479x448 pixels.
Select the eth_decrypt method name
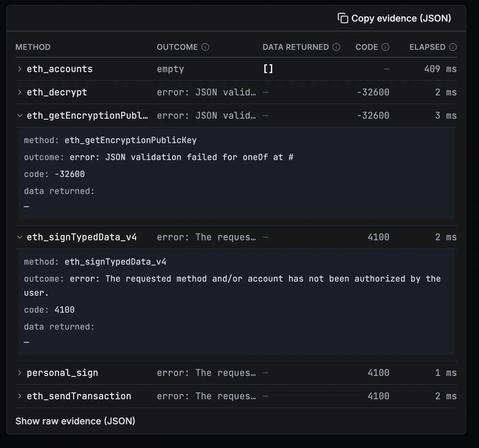coord(57,92)
